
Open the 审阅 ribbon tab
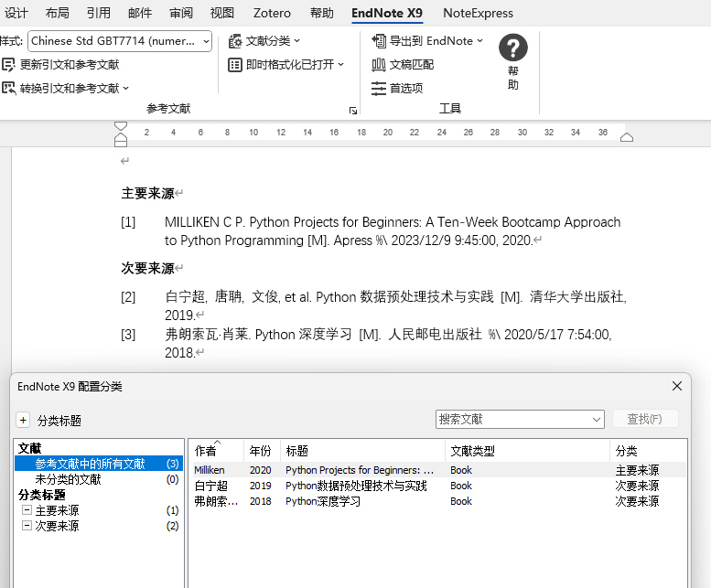point(181,13)
